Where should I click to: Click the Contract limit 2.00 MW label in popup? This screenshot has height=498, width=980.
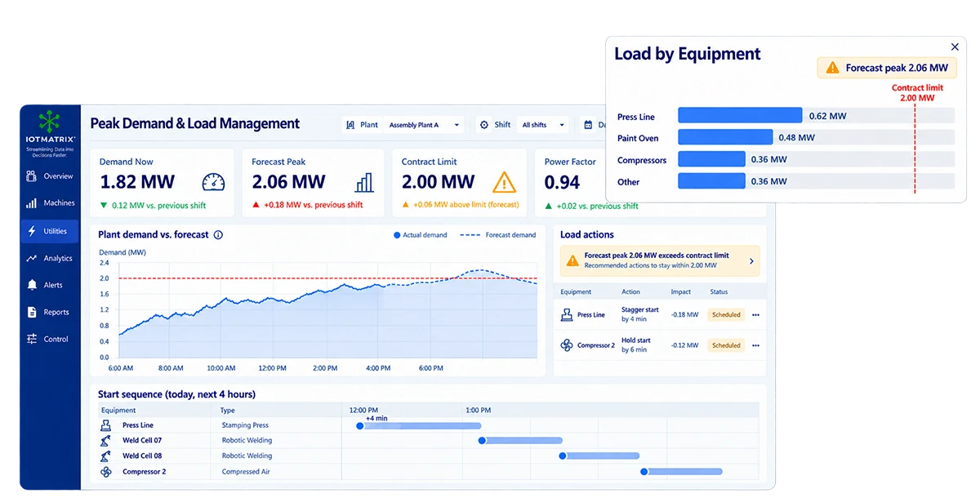pyautogui.click(x=917, y=93)
